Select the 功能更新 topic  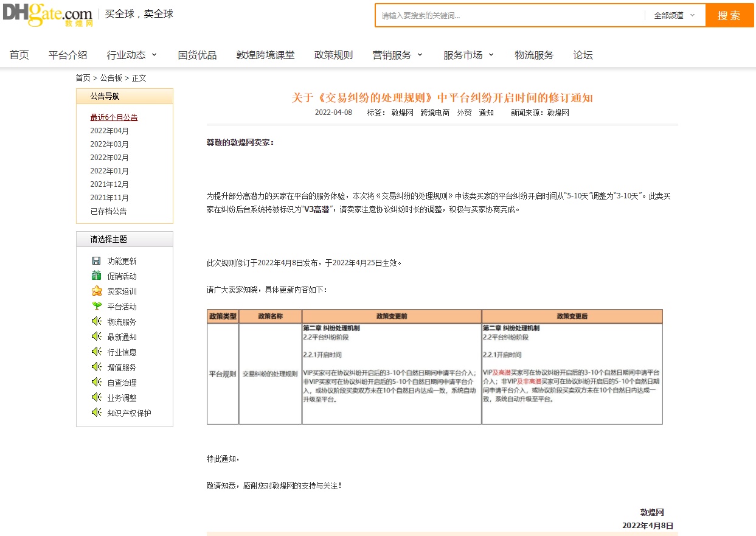pyautogui.click(x=122, y=261)
